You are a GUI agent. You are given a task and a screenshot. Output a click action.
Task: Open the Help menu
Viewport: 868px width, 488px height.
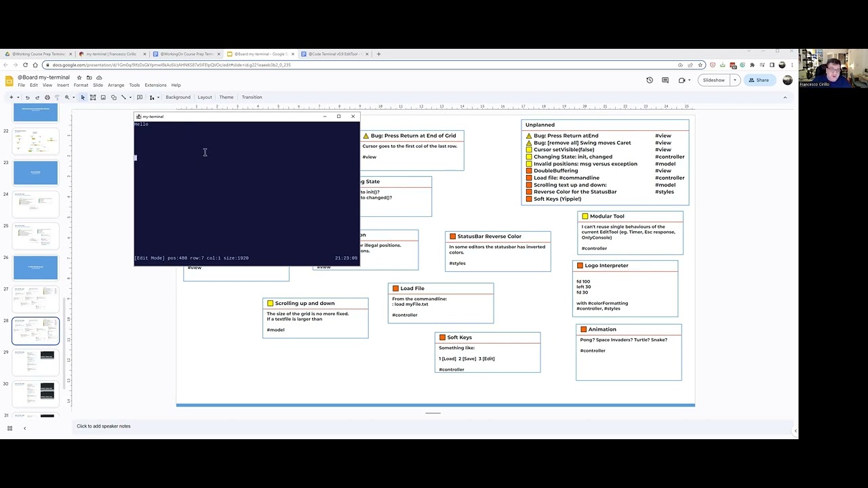(x=176, y=85)
